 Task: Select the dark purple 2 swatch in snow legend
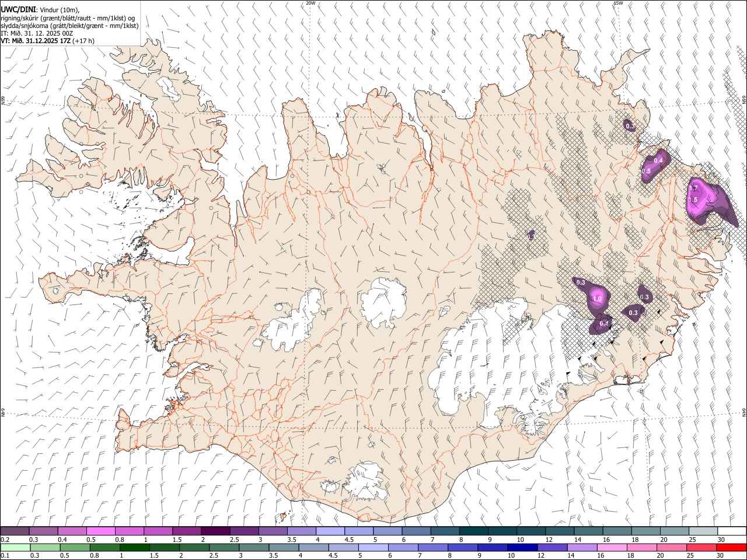(215, 531)
